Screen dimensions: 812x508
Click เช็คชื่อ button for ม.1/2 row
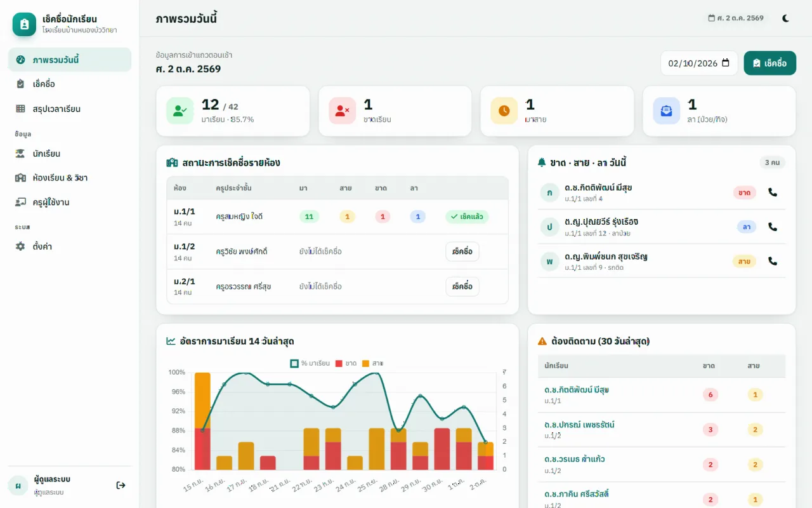[462, 251]
